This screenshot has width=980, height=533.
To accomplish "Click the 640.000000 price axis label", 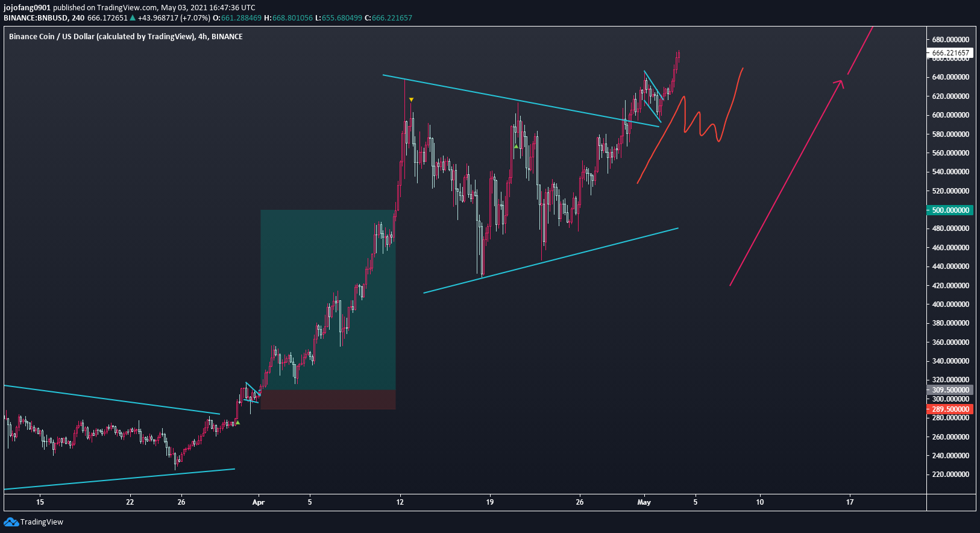I will (x=950, y=77).
